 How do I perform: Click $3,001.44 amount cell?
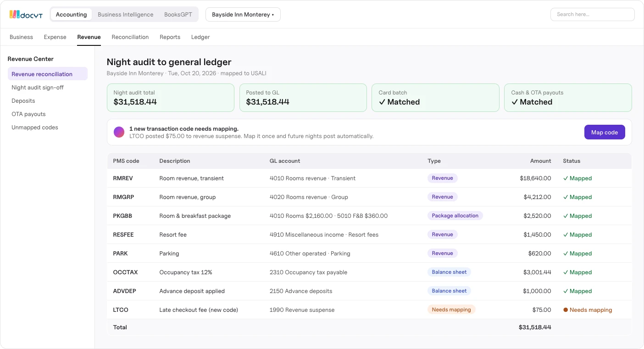[x=537, y=272]
